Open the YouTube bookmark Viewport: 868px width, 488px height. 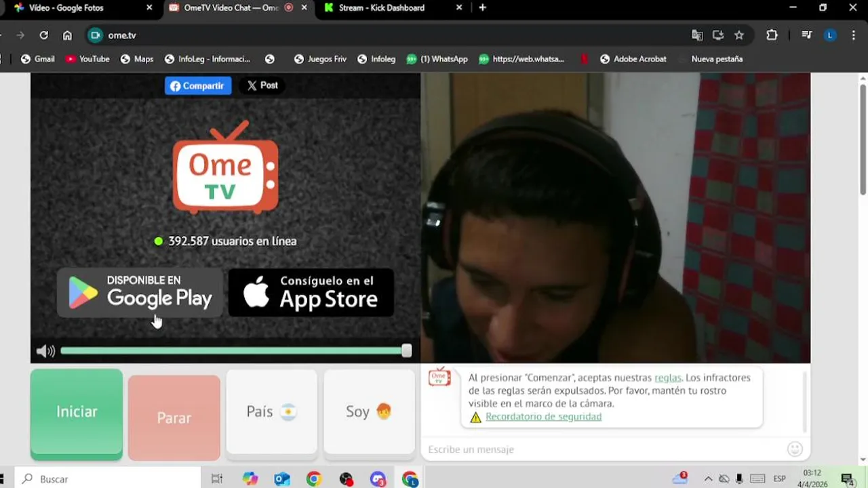[x=87, y=59]
